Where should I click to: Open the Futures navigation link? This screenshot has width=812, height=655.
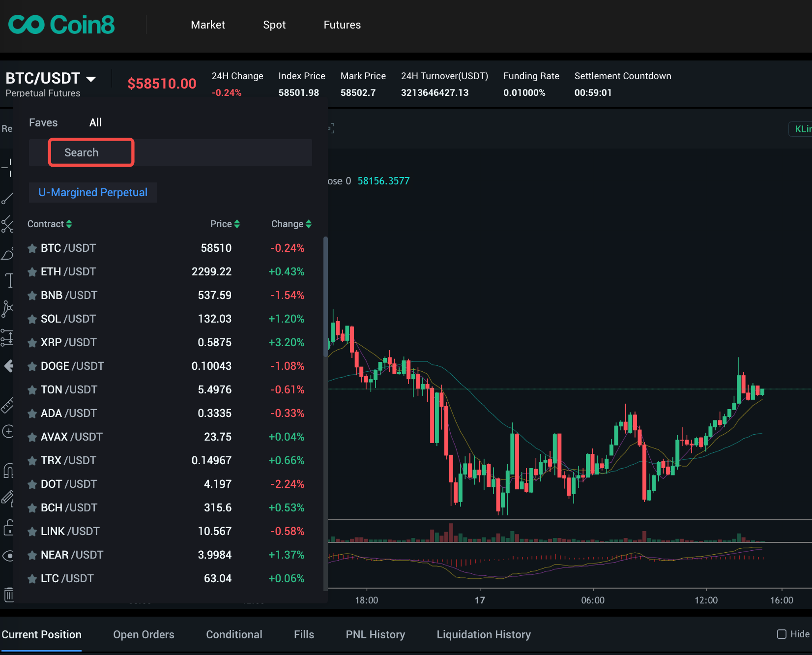342,25
